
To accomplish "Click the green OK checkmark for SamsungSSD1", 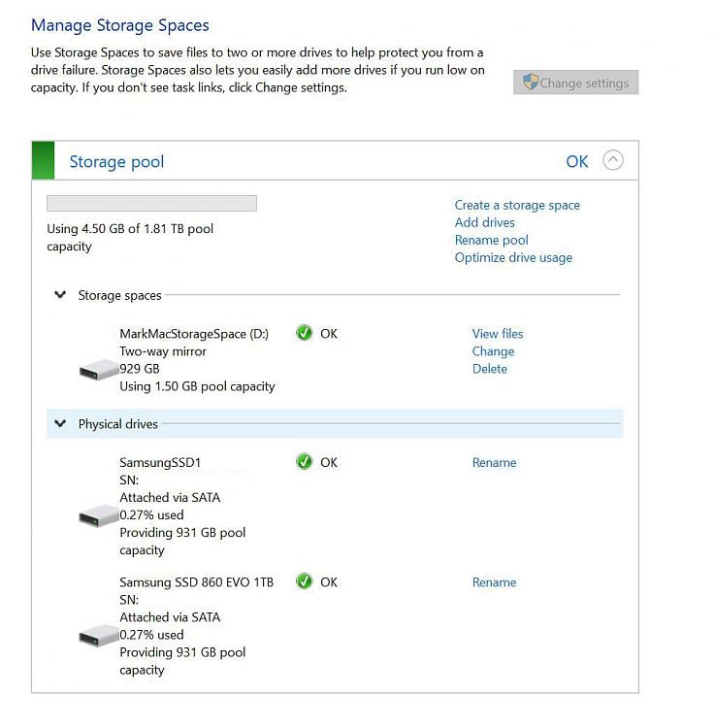I will [304, 461].
